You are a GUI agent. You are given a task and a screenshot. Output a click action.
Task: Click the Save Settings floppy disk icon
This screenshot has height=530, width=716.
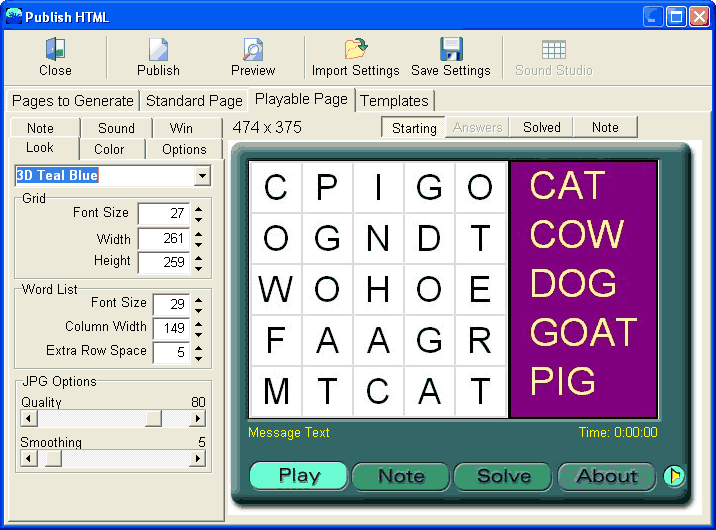click(451, 49)
